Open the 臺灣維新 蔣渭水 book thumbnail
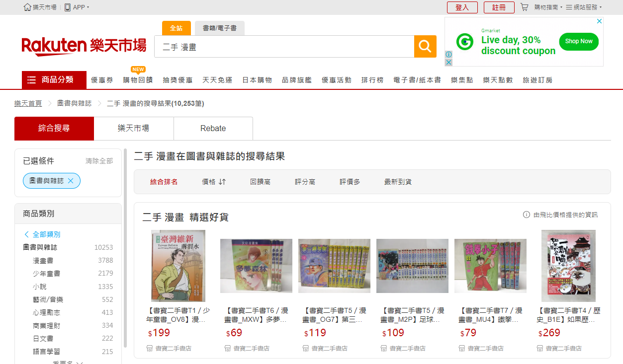 (x=178, y=266)
